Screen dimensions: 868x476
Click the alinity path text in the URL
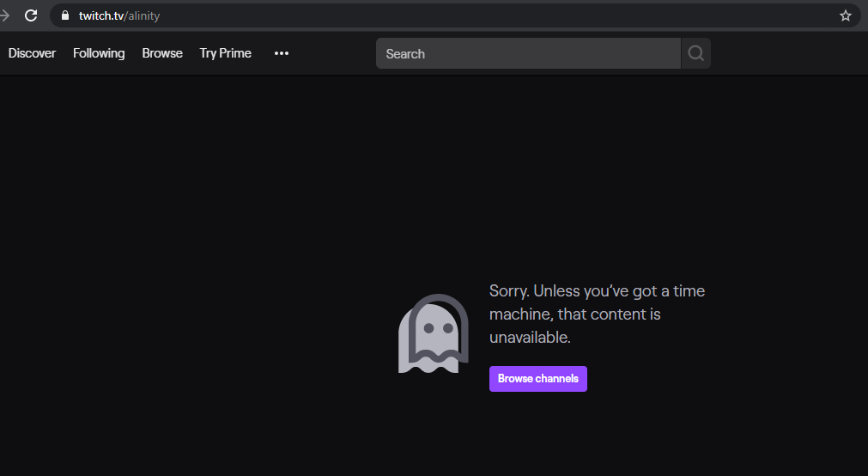pyautogui.click(x=143, y=15)
